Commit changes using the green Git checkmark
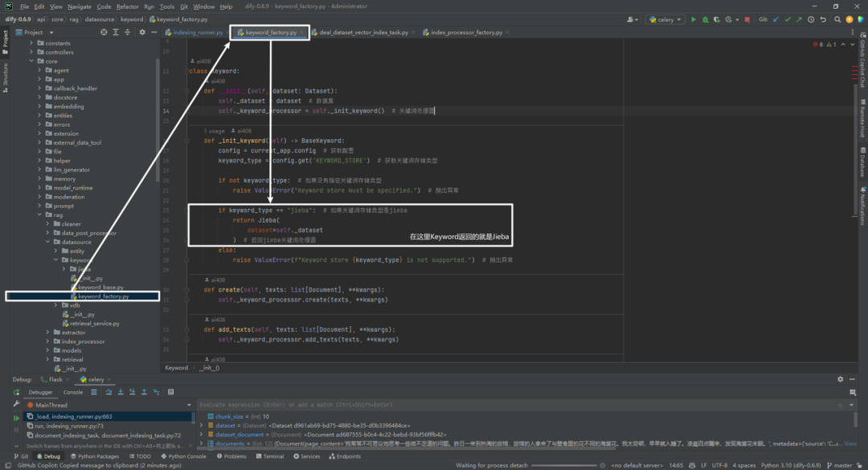 (x=787, y=19)
